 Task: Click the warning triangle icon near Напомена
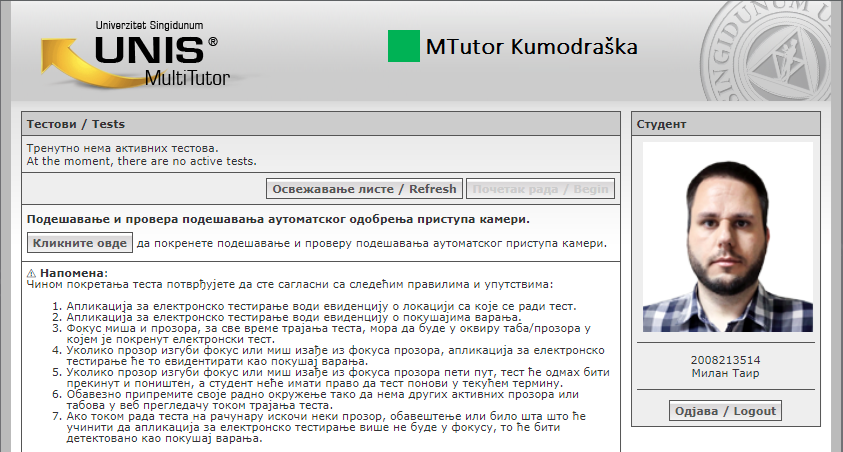click(31, 273)
